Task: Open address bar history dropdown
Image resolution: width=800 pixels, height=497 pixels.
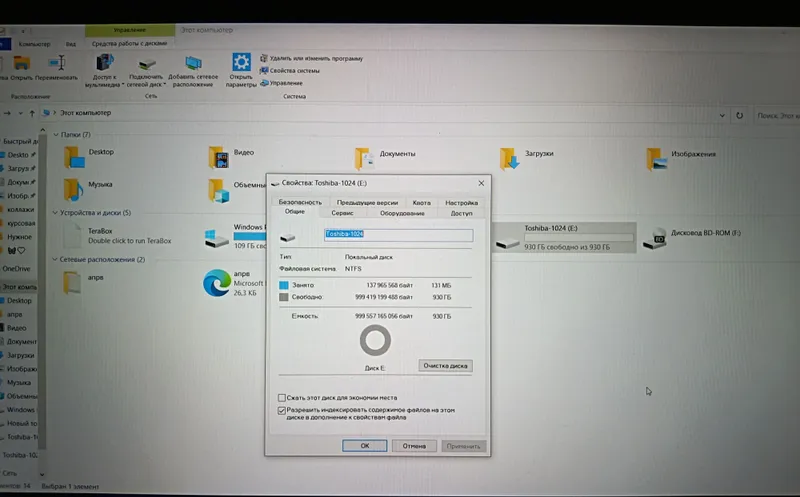Action: (x=722, y=116)
